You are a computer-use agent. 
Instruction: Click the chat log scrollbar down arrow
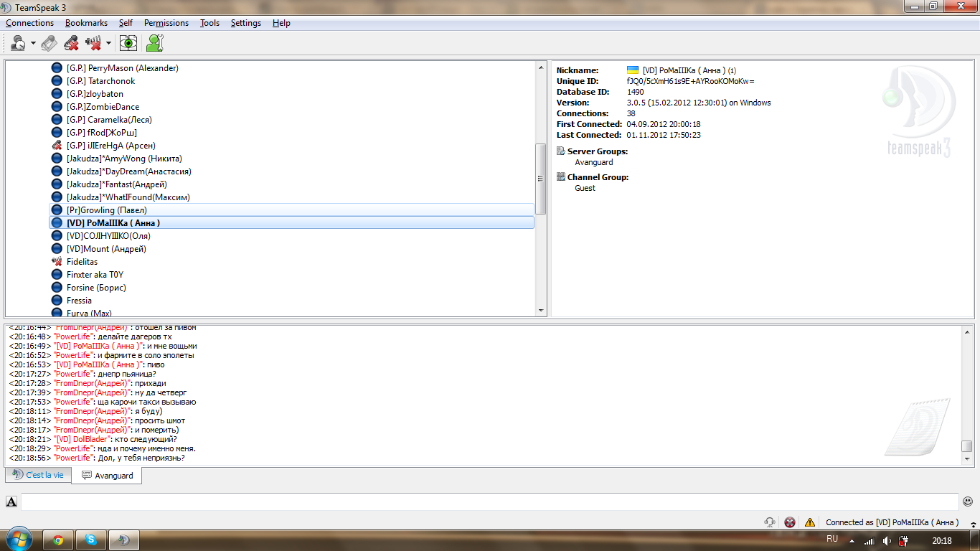tap(967, 458)
